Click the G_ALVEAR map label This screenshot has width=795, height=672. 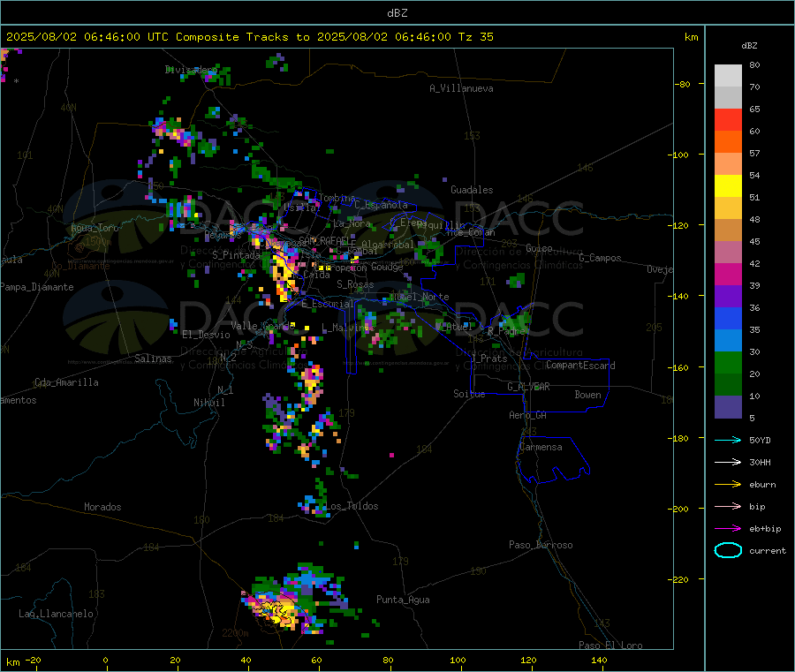tap(528, 387)
